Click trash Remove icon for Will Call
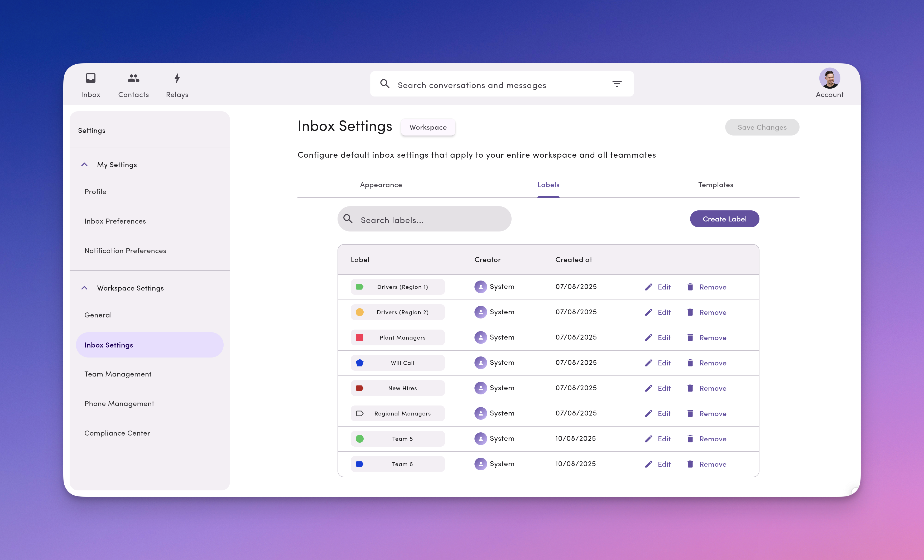The image size is (924, 560). [x=690, y=363]
